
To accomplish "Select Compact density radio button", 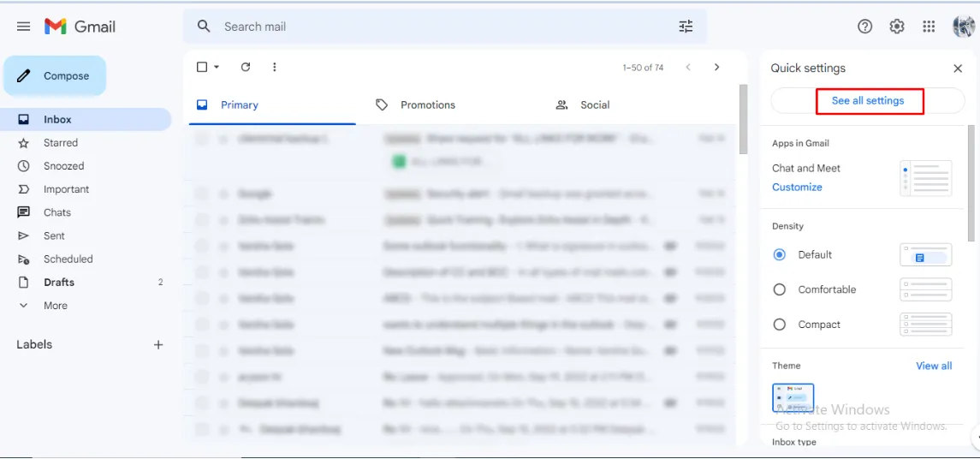I will (x=780, y=325).
